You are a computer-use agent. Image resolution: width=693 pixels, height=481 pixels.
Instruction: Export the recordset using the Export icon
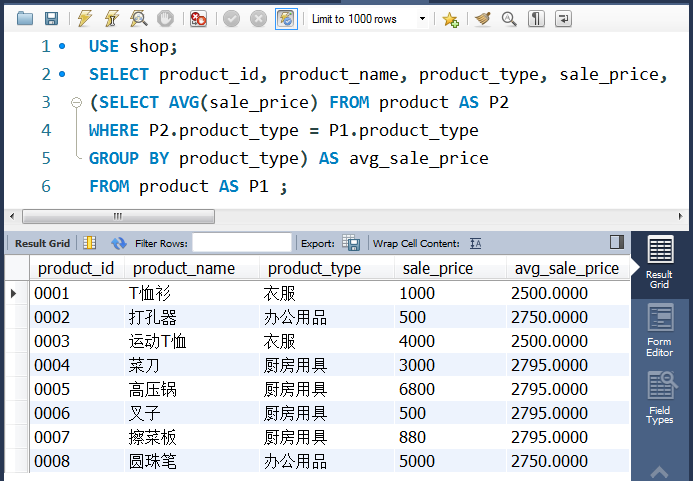[351, 243]
